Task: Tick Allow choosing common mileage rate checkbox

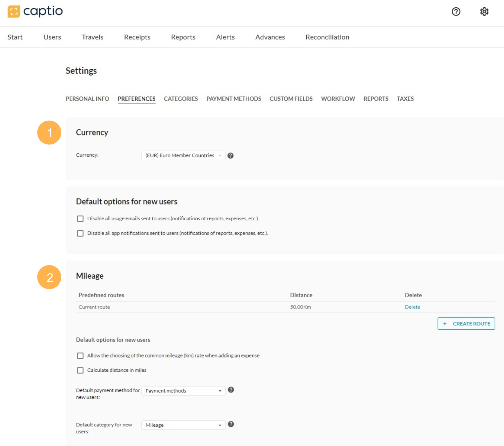Action: click(80, 356)
